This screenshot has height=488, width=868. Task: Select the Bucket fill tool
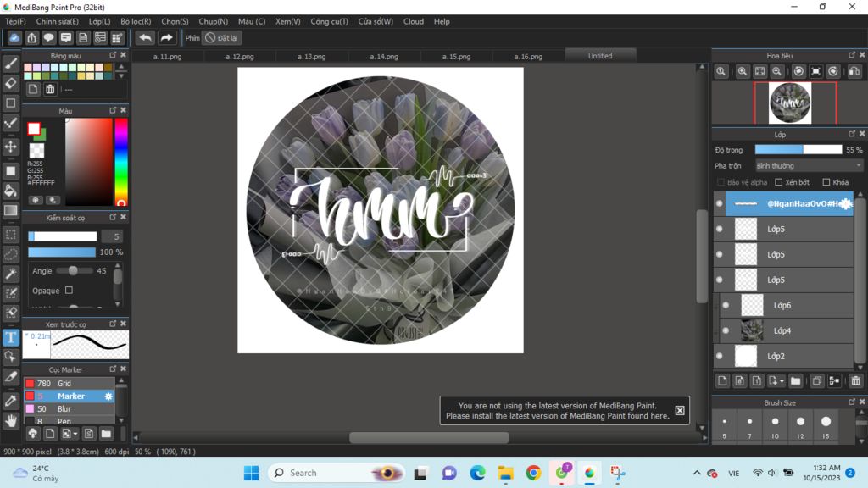pos(10,191)
